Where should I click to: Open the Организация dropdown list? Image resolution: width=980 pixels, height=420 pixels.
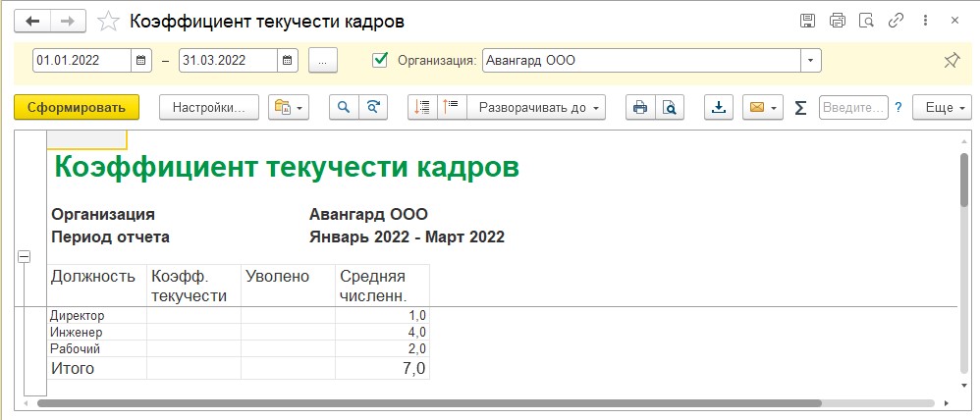(811, 61)
